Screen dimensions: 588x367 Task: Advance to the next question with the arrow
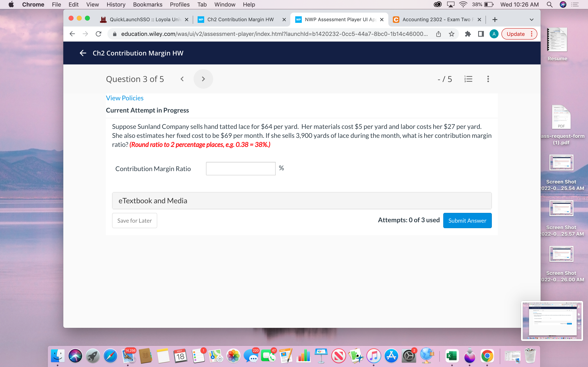pyautogui.click(x=203, y=79)
